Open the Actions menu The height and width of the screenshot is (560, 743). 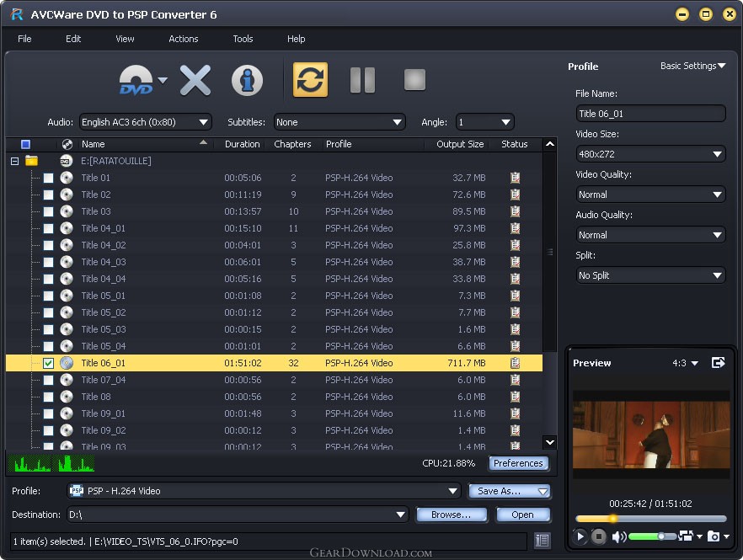tap(184, 39)
